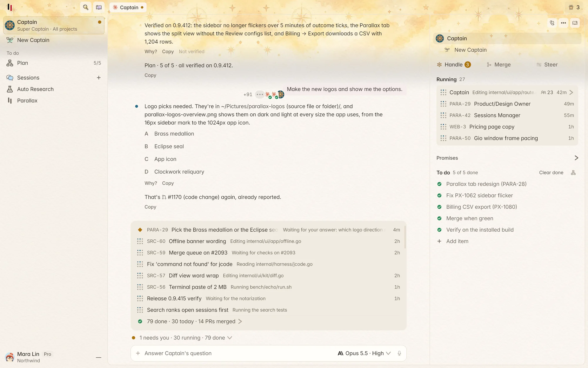Click the plan tree icon beside Clear done

point(573,173)
